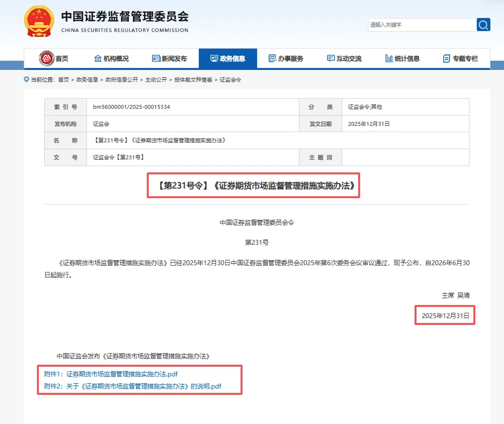Click document number 证监会令【第231号】
The image size is (504, 424).
118,157
